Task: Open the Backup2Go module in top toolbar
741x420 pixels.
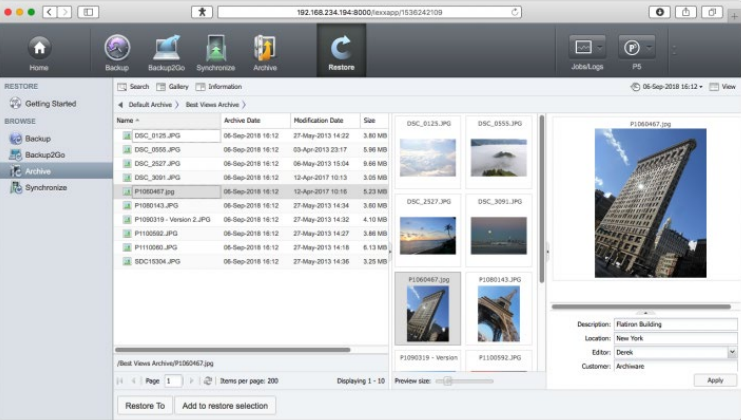Action: [x=166, y=49]
